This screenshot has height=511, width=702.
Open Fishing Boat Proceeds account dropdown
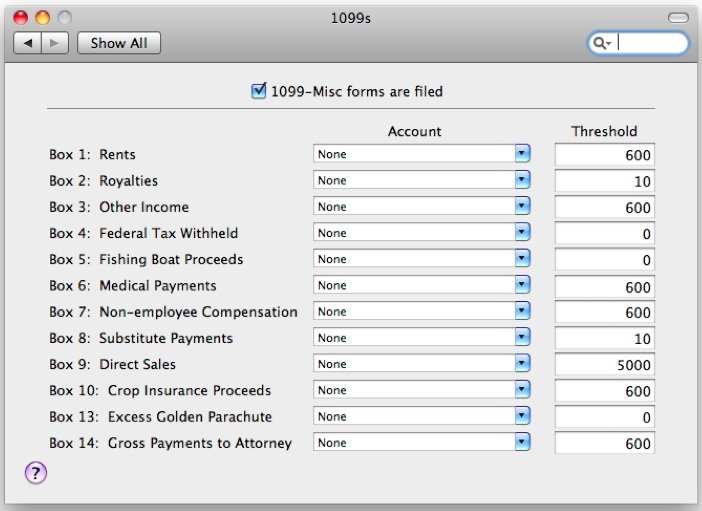pyautogui.click(x=422, y=259)
